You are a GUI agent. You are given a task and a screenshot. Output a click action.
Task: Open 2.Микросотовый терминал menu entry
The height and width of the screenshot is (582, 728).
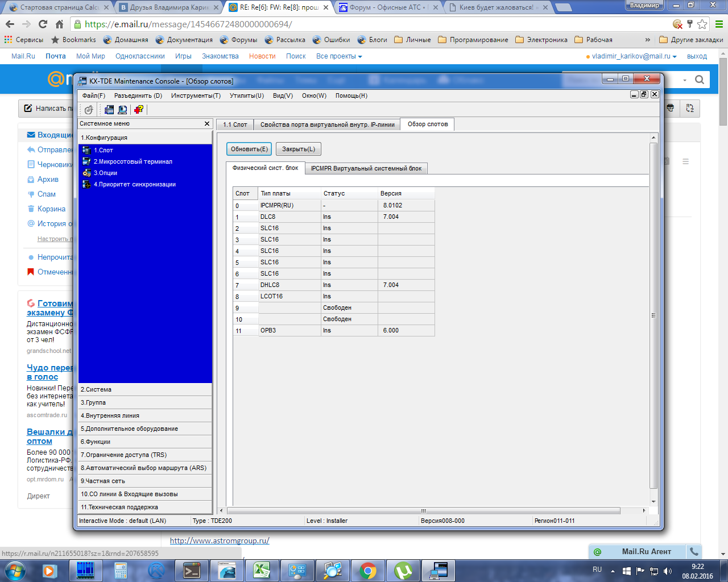tap(133, 161)
